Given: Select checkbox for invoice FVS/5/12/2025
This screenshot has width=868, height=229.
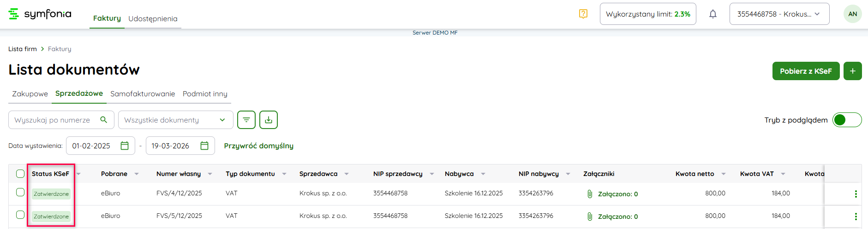Looking at the screenshot, I should (x=20, y=215).
